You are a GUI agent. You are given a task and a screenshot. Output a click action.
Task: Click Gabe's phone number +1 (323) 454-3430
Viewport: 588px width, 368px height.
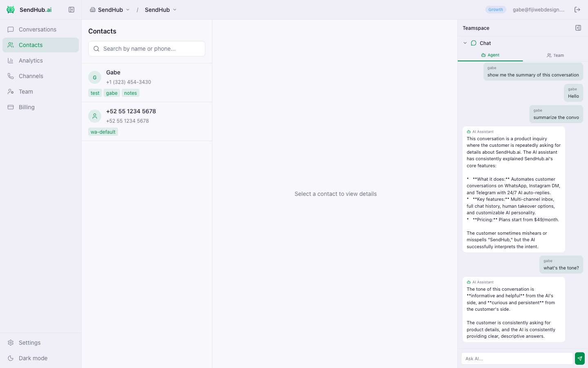(x=129, y=82)
